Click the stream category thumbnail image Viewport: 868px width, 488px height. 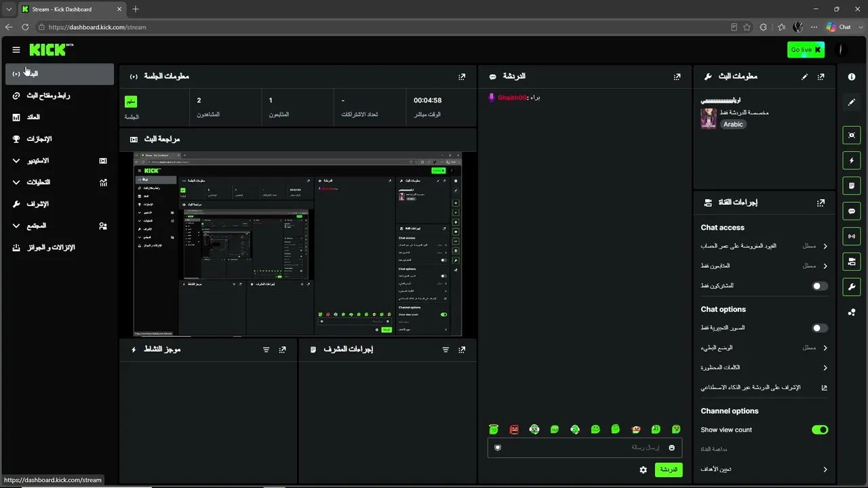point(709,119)
